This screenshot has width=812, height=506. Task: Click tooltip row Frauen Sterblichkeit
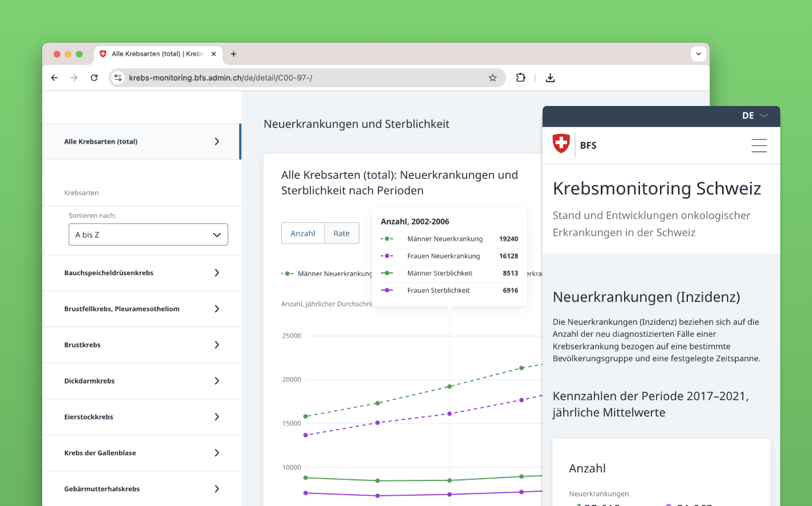click(449, 291)
